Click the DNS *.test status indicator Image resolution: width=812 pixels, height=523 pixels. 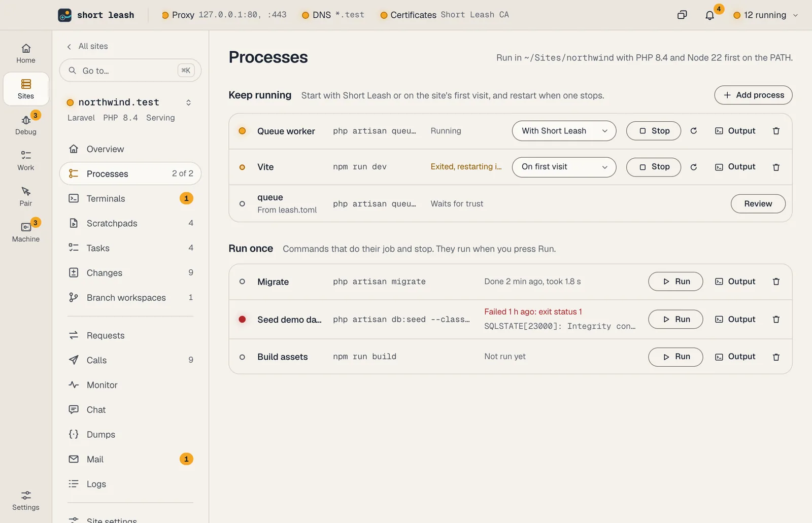tap(333, 15)
